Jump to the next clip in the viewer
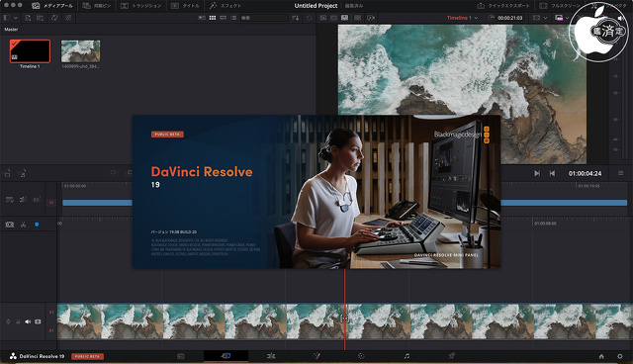 pyautogui.click(x=537, y=173)
